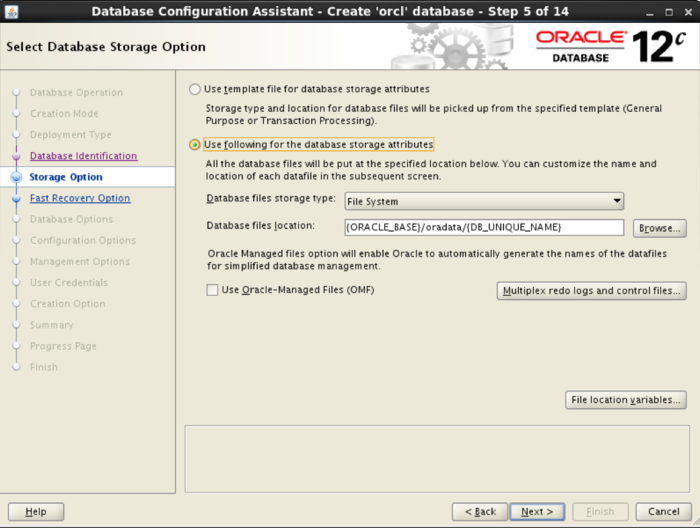Click the step bullet beside Fast Recovery Option
This screenshot has width=700, height=528.
pos(17,198)
